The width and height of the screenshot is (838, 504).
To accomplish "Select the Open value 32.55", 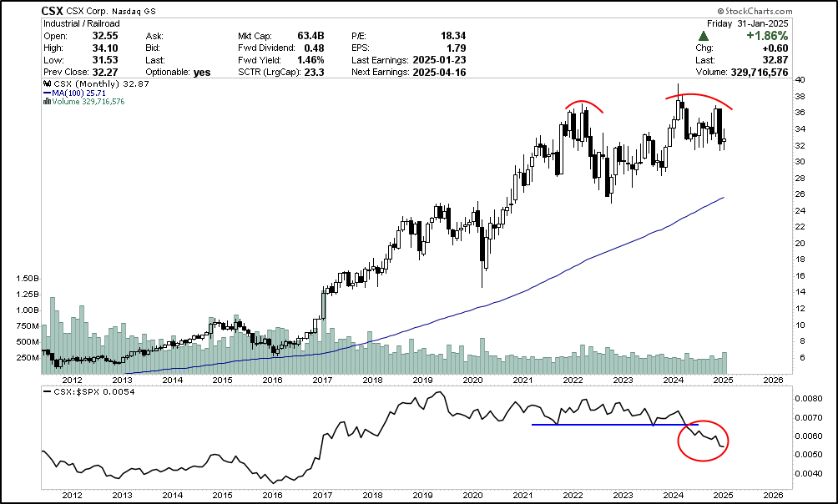I will (105, 36).
